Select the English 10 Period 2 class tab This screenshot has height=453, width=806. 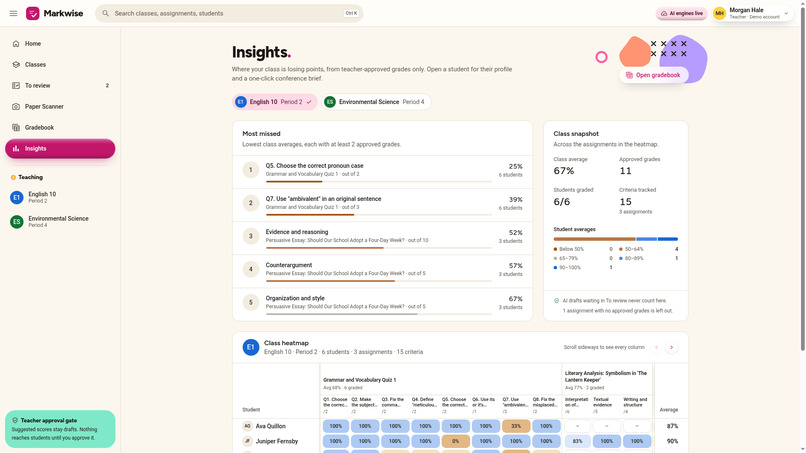pos(274,102)
